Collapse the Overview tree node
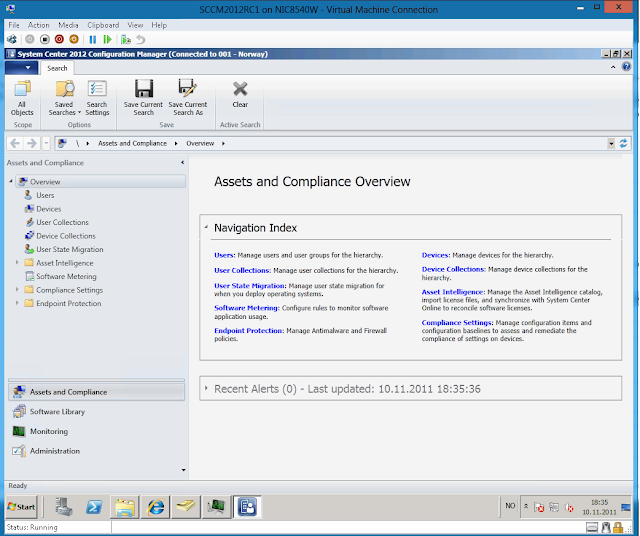This screenshot has width=640, height=536. click(x=11, y=181)
